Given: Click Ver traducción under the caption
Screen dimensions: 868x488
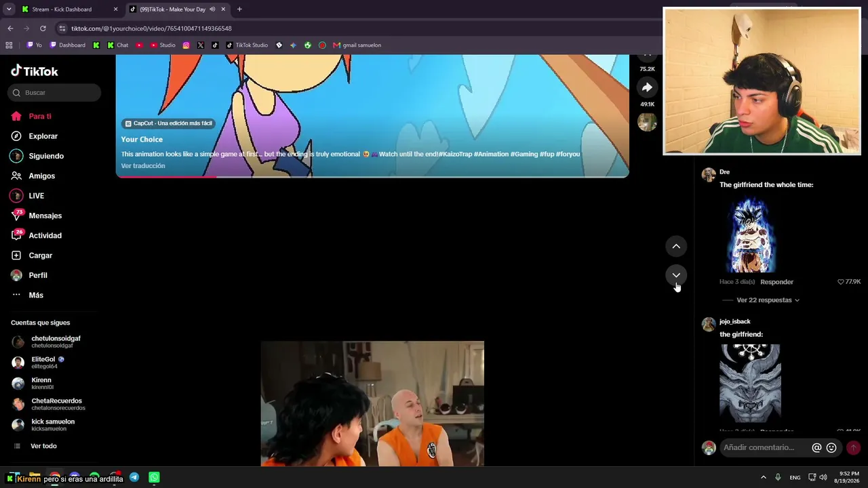Looking at the screenshot, I should tap(143, 166).
